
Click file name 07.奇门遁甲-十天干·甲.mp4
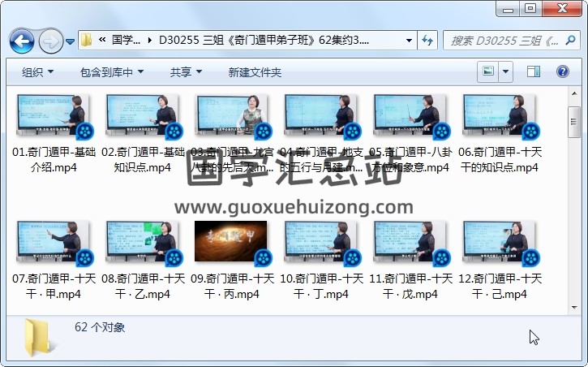click(x=54, y=287)
